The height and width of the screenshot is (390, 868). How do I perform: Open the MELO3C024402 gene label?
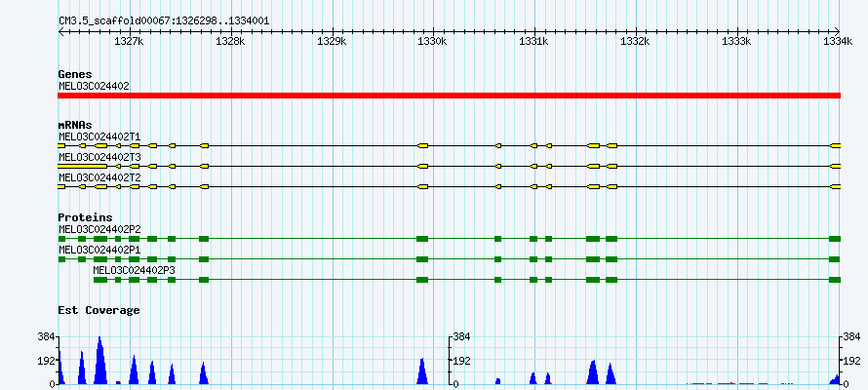pos(94,86)
